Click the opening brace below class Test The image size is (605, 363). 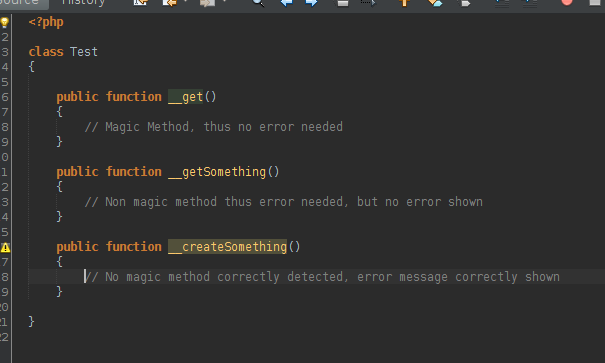click(x=31, y=67)
